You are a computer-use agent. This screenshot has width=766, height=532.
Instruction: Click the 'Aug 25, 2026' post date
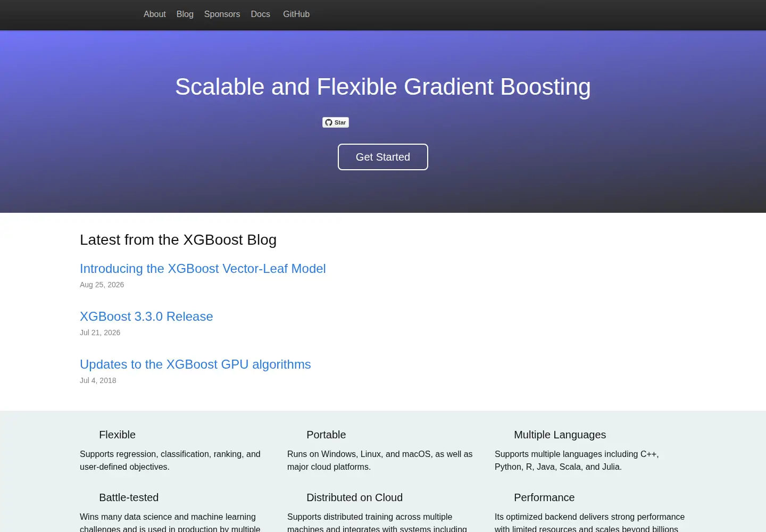coord(102,285)
